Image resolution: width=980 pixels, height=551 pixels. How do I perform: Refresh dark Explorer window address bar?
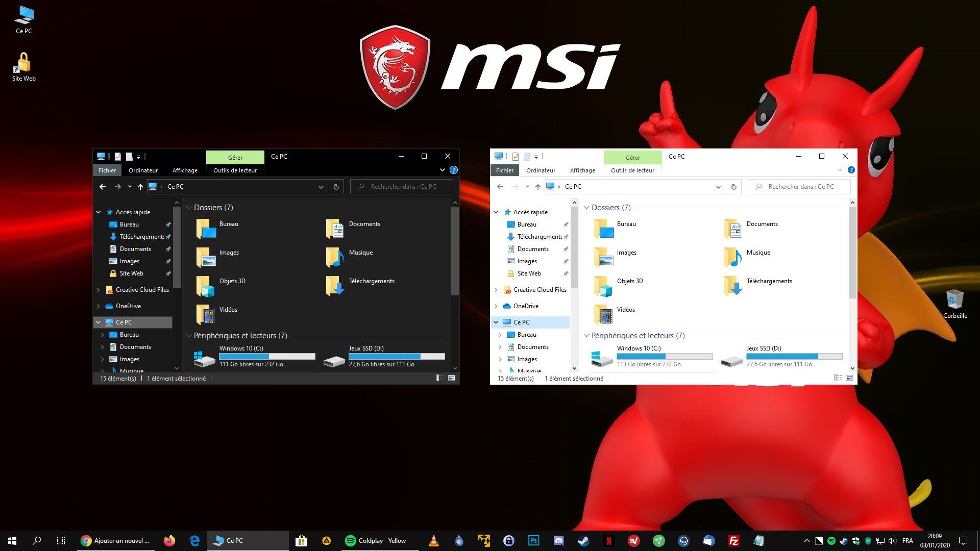click(x=336, y=187)
